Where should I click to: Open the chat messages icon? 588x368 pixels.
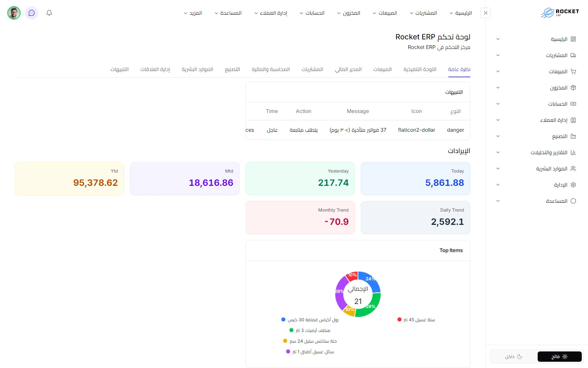point(32,13)
